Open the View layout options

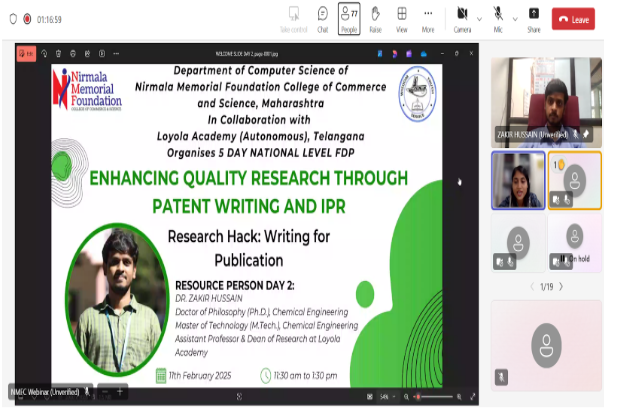pyautogui.click(x=401, y=17)
